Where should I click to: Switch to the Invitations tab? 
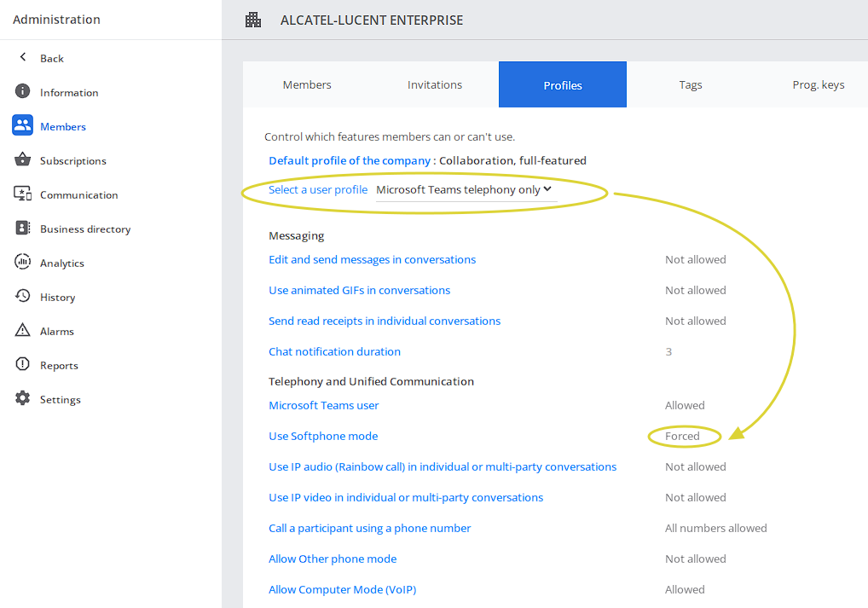click(x=435, y=84)
